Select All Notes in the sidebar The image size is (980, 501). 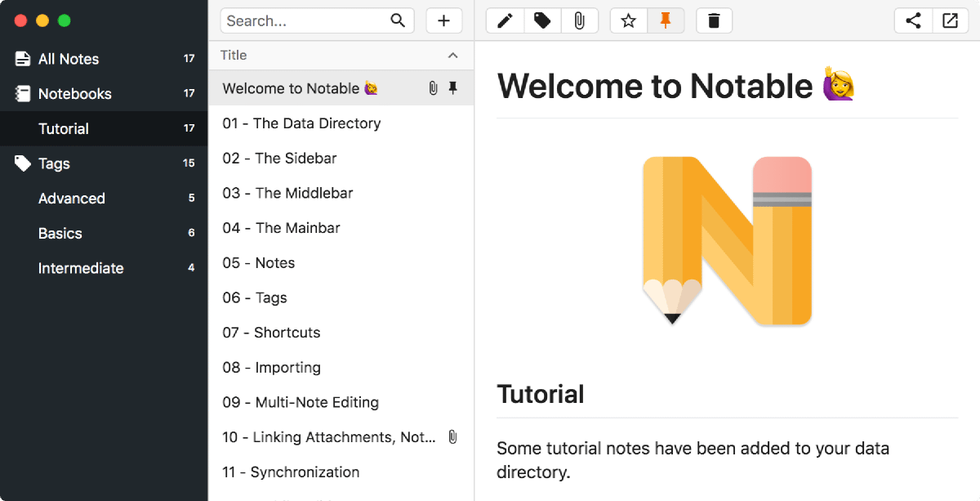tap(69, 59)
